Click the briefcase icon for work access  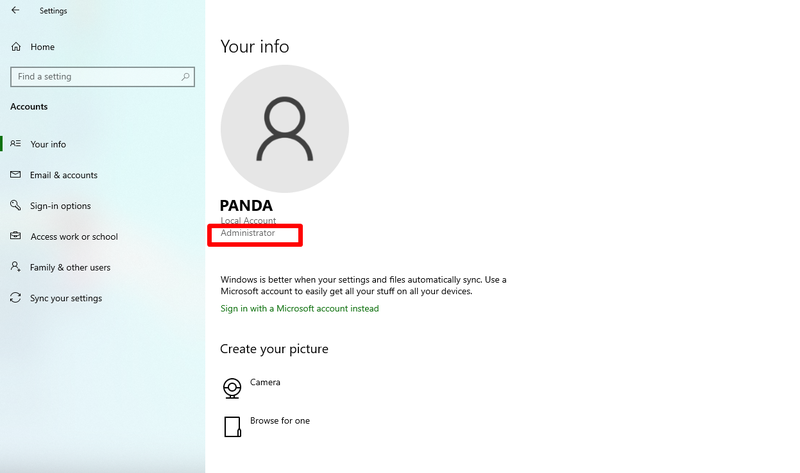tap(16, 236)
